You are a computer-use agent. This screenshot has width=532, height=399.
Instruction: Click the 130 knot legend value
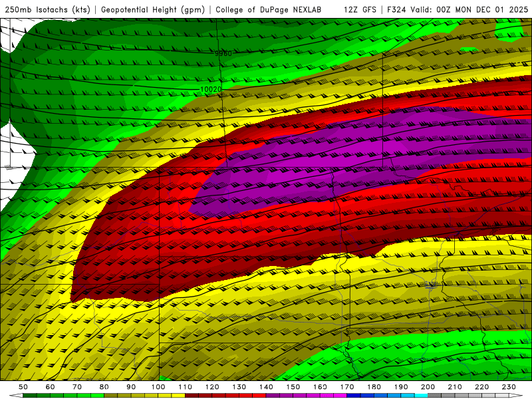(x=239, y=387)
